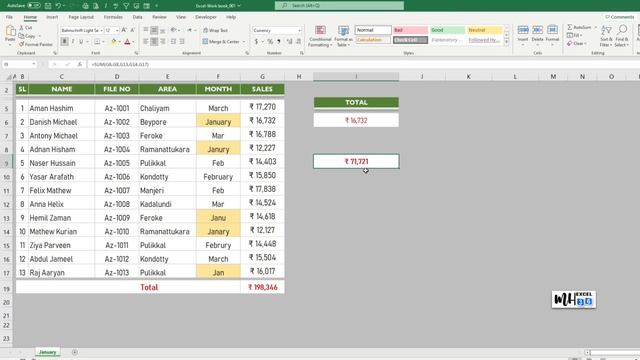
Task: Click in the Search box
Action: pos(340,6)
